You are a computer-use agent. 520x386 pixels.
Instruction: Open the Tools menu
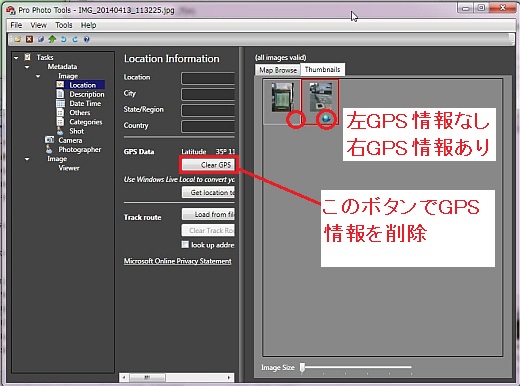(63, 25)
